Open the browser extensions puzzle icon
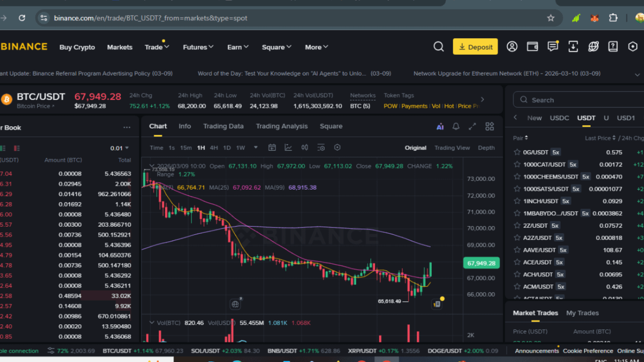Screen dimensions: 644x362 (x=613, y=18)
